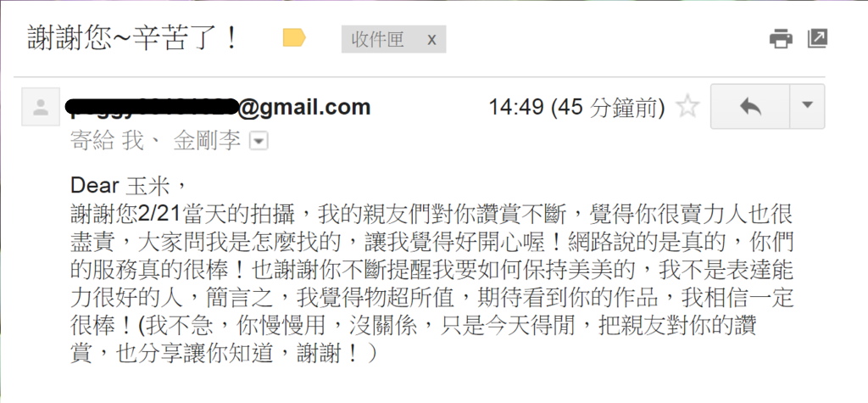Click the reply arrow button
This screenshot has width=868, height=403.
750,106
